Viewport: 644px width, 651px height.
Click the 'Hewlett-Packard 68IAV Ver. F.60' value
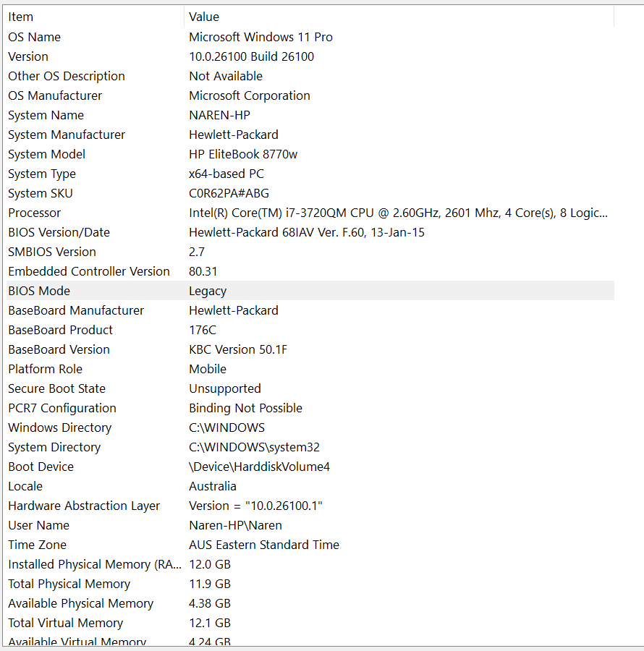pos(307,232)
